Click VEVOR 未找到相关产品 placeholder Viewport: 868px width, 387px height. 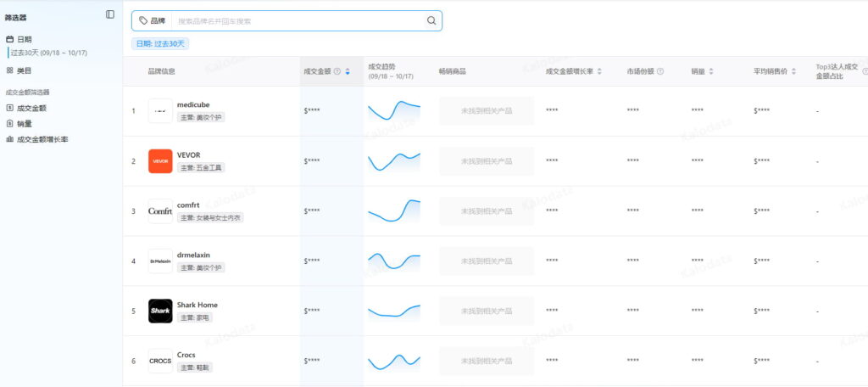[487, 161]
